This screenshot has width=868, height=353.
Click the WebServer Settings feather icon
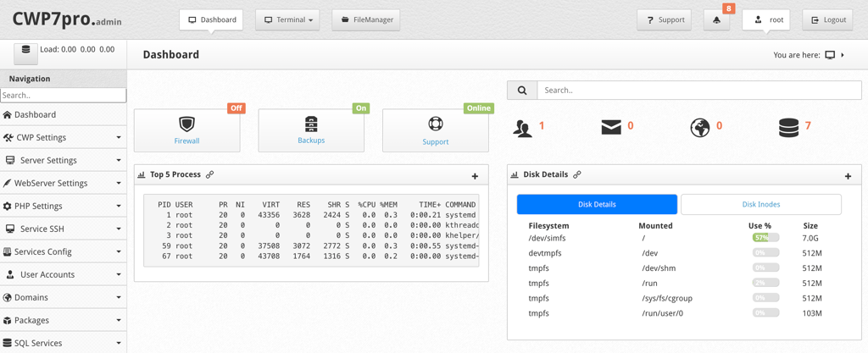tap(7, 183)
